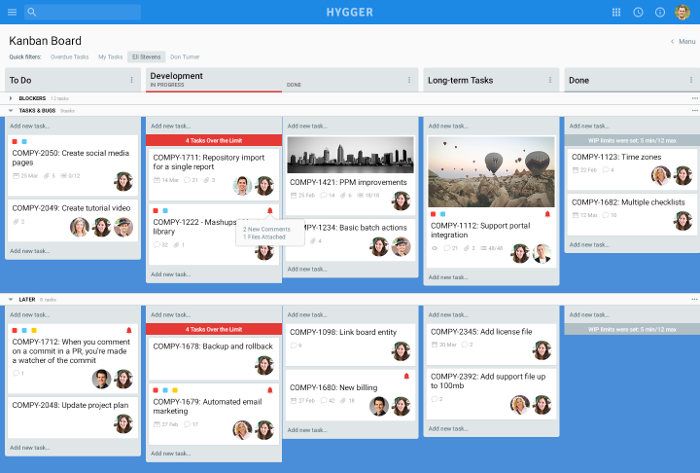Click bell on COMPY-1222 Mashups card

[x=270, y=210]
